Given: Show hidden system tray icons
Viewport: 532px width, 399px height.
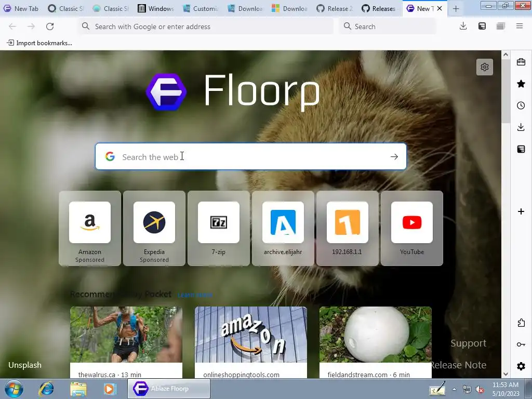Looking at the screenshot, I should pyautogui.click(x=454, y=389).
